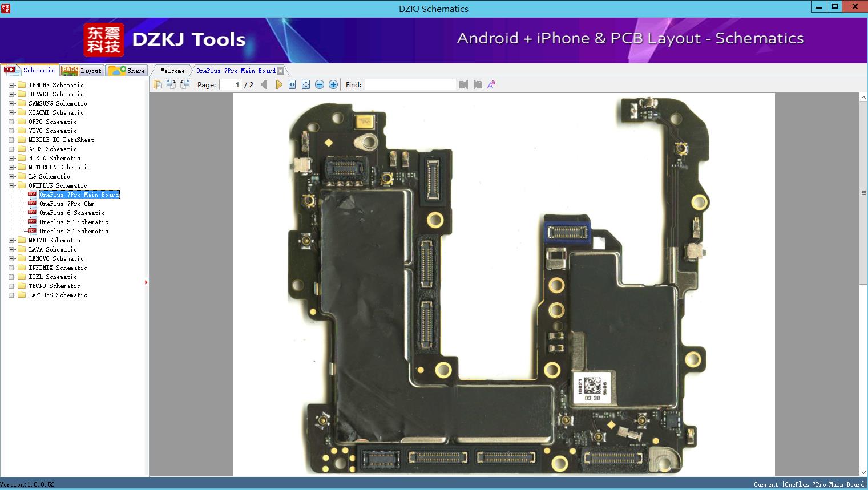Expand the MOBILE IC DataSheet folder

[11, 140]
